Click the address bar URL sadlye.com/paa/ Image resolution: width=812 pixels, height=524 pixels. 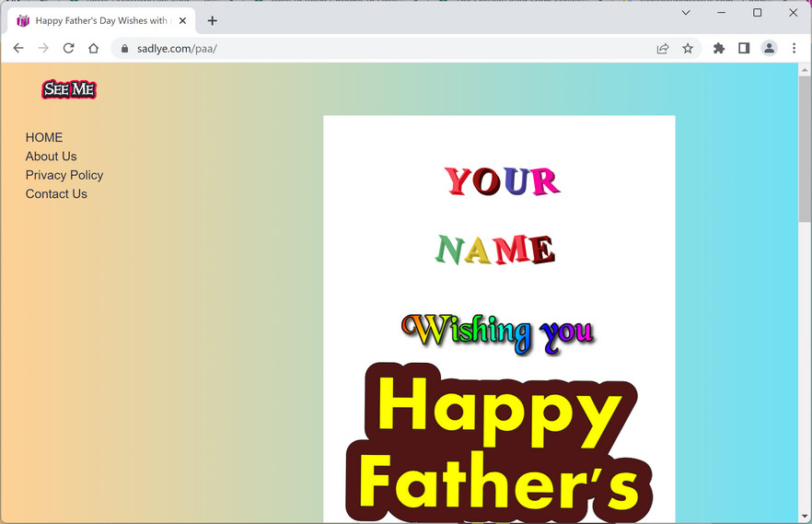pos(177,49)
